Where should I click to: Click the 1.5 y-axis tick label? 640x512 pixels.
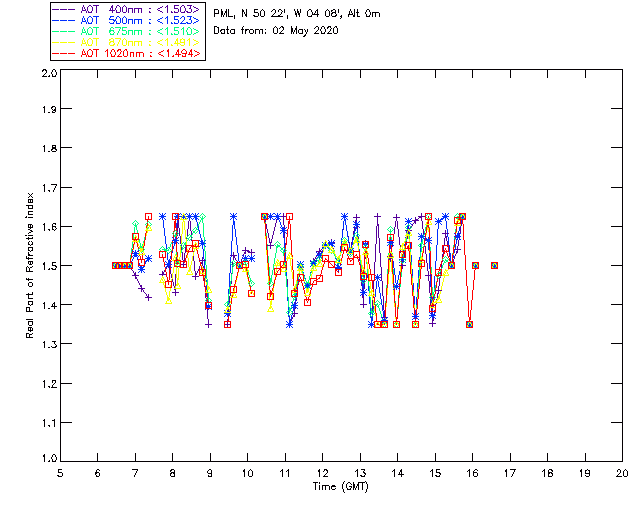pyautogui.click(x=47, y=267)
